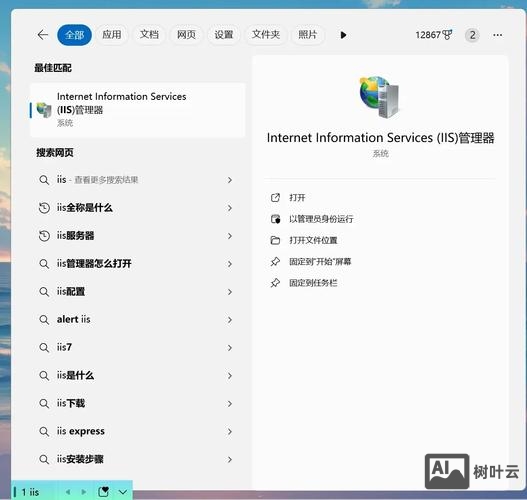Click the open-external icon beside 打开
527x500 pixels.
tap(275, 198)
